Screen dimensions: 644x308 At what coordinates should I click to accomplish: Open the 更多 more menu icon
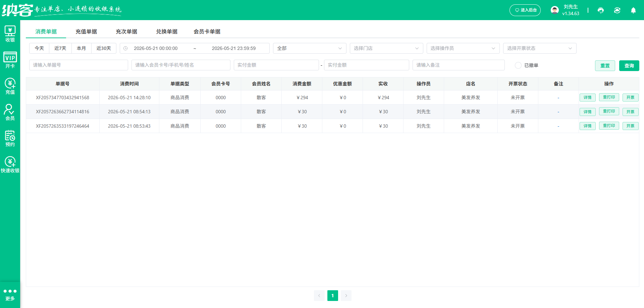pyautogui.click(x=10, y=295)
